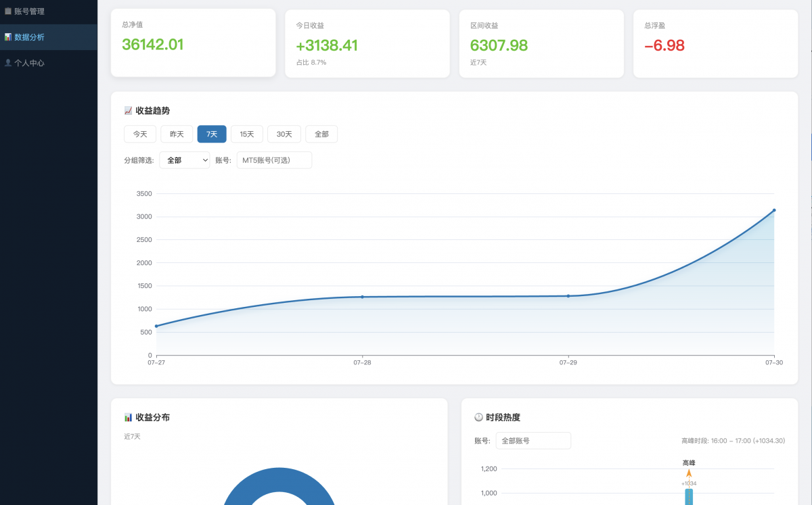This screenshot has height=505, width=812.
Task: Click 区间收益 value 6307.98
Action: click(499, 45)
